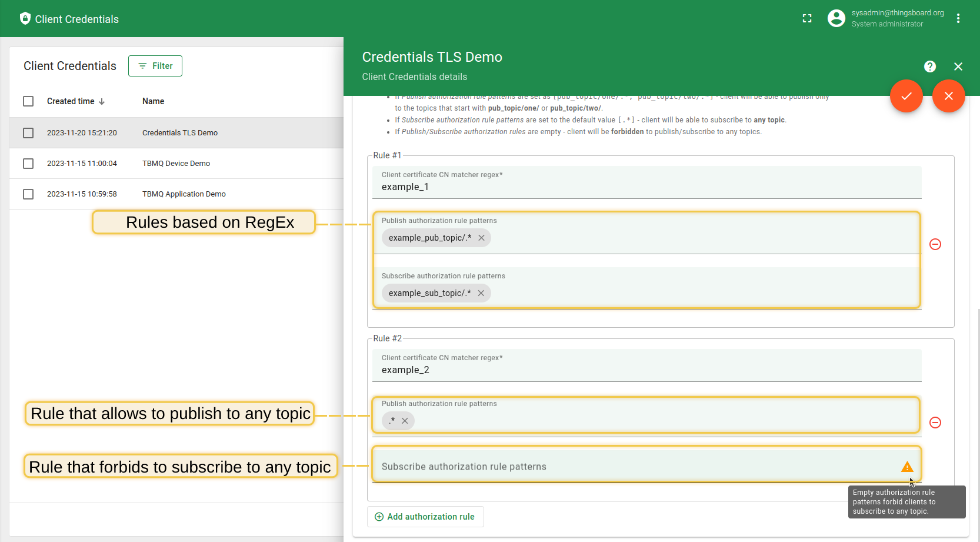The height and width of the screenshot is (542, 980).
Task: Click the sysadmin@thingsboard.org account name
Action: click(x=898, y=13)
